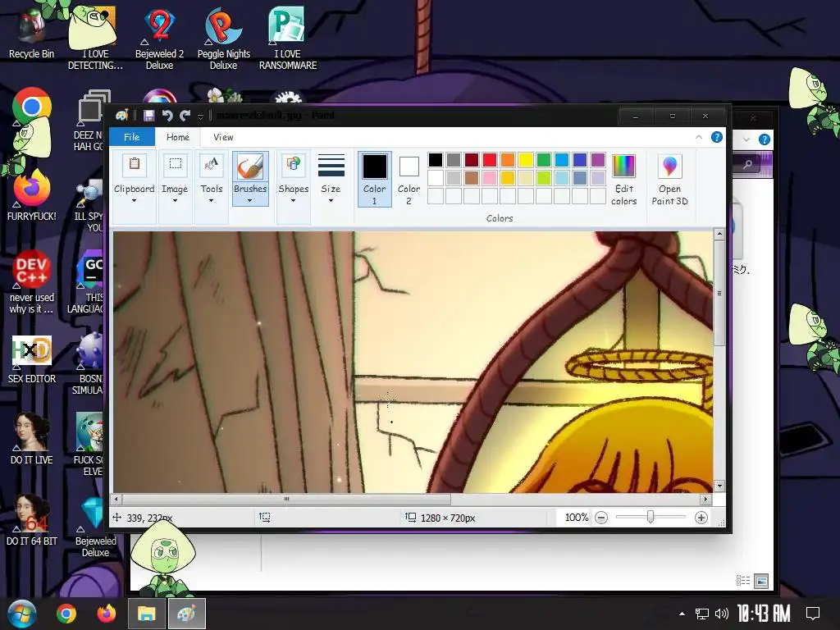Screen dimensions: 840x630
Task: Open the Recycle Bin desktop icon
Action: pyautogui.click(x=32, y=32)
